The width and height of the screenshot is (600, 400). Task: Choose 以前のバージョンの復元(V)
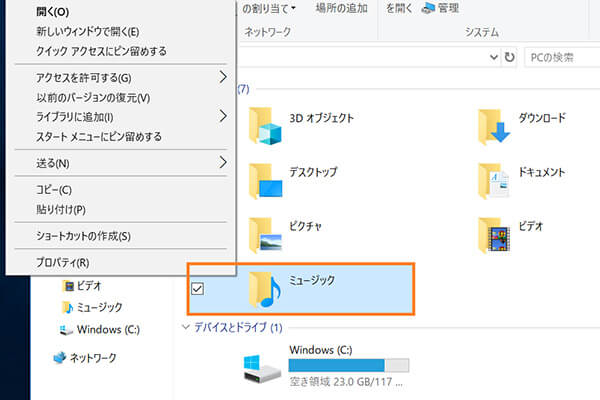click(93, 98)
